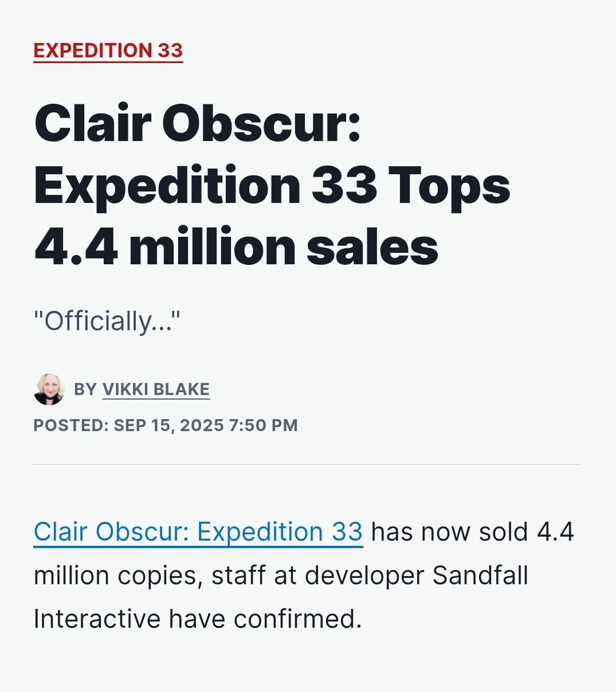The width and height of the screenshot is (616, 692).
Task: Click "4.4 million sales" in the headline
Action: 236,247
